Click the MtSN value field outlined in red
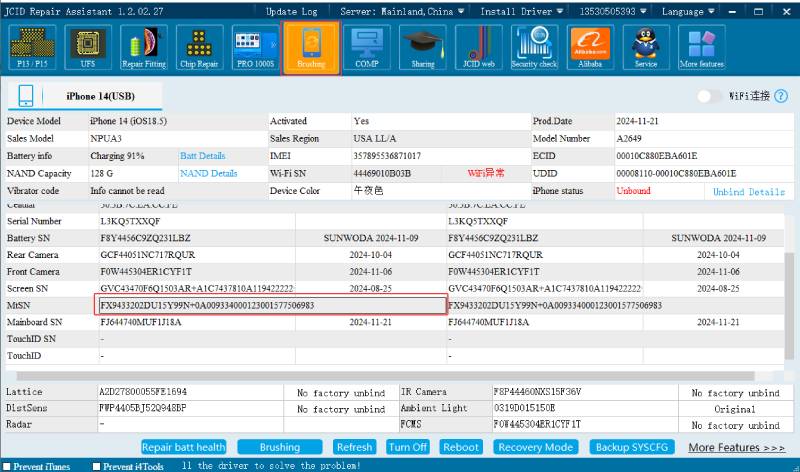The width and height of the screenshot is (800, 472). pyautogui.click(x=271, y=305)
